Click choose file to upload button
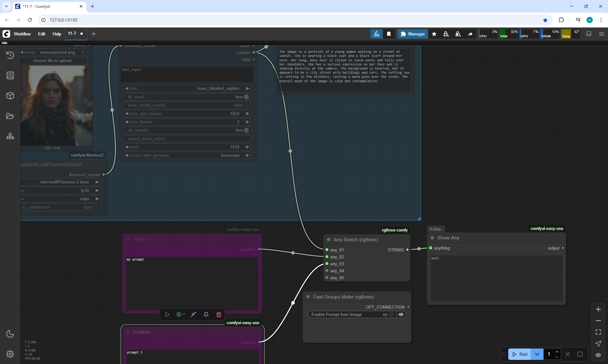The height and width of the screenshot is (364, 608). [53, 60]
